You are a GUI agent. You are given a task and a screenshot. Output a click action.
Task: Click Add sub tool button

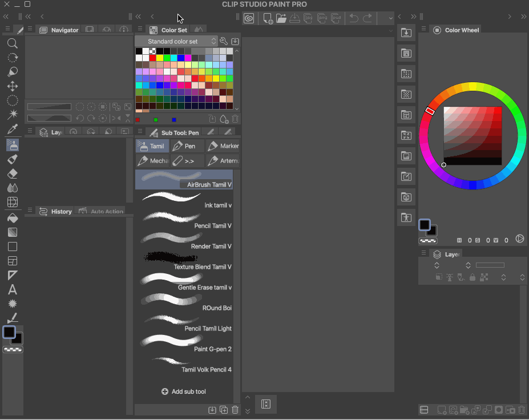coord(184,391)
